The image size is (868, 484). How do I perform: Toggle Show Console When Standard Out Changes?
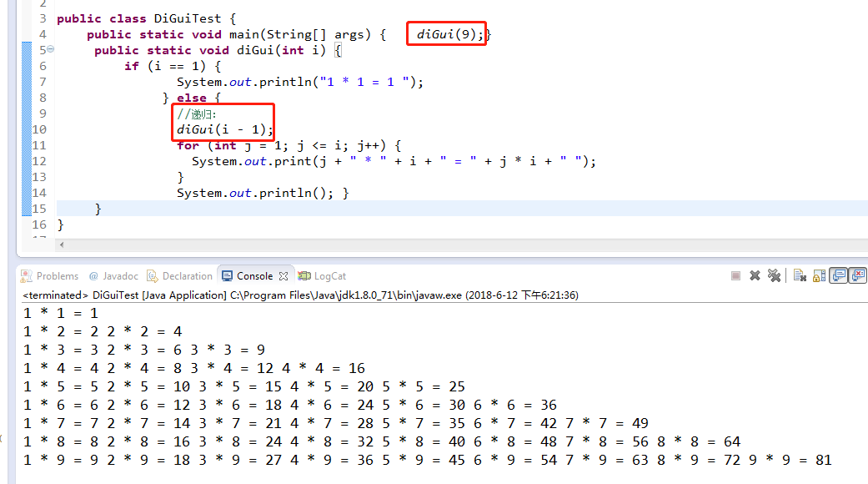[839, 275]
